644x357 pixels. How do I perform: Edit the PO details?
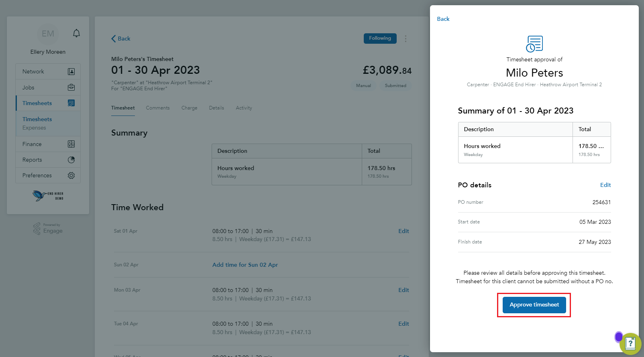click(605, 185)
